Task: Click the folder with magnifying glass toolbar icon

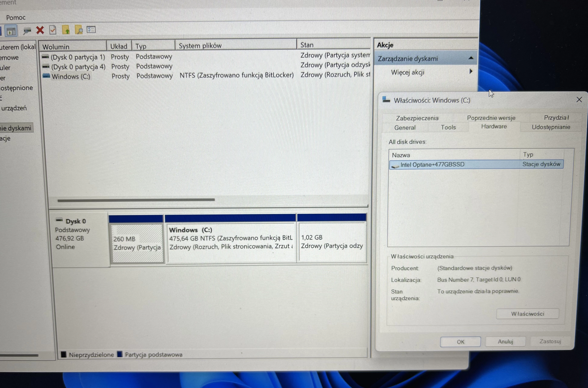Action: pyautogui.click(x=79, y=30)
